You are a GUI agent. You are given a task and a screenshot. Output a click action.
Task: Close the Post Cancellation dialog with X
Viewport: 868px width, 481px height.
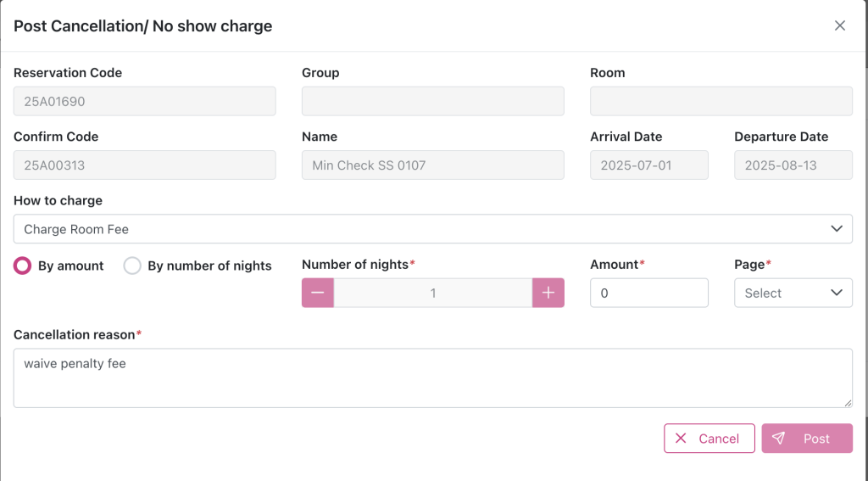tap(839, 25)
